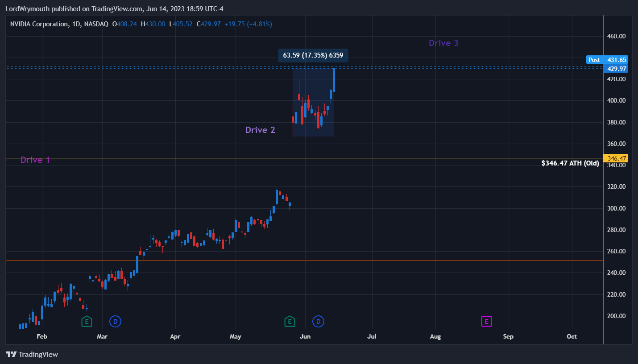
Task: Click the 431.65 post-market price value
Action: click(615, 60)
